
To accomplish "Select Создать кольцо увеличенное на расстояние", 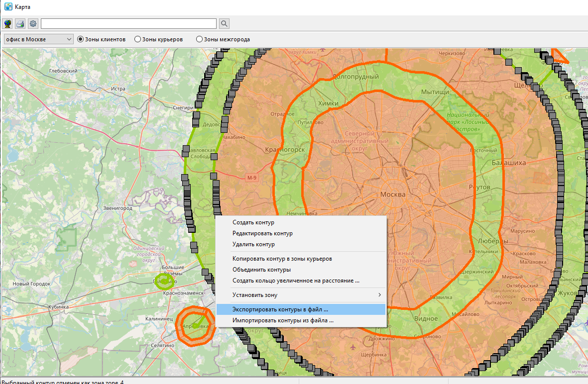I will pyautogui.click(x=296, y=281).
